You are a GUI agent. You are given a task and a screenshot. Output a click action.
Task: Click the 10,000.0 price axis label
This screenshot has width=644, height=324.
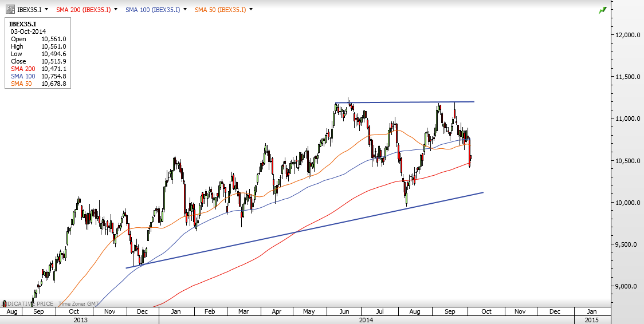[x=627, y=203]
